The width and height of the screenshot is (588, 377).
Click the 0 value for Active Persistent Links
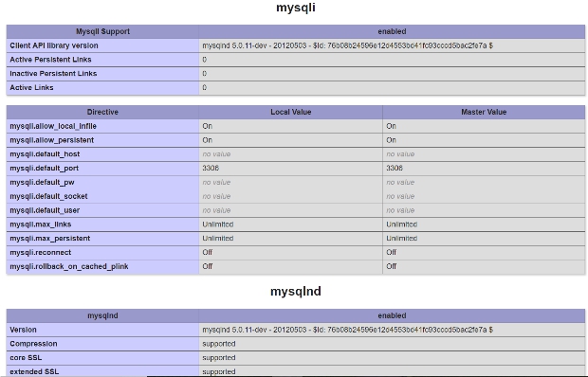click(204, 60)
